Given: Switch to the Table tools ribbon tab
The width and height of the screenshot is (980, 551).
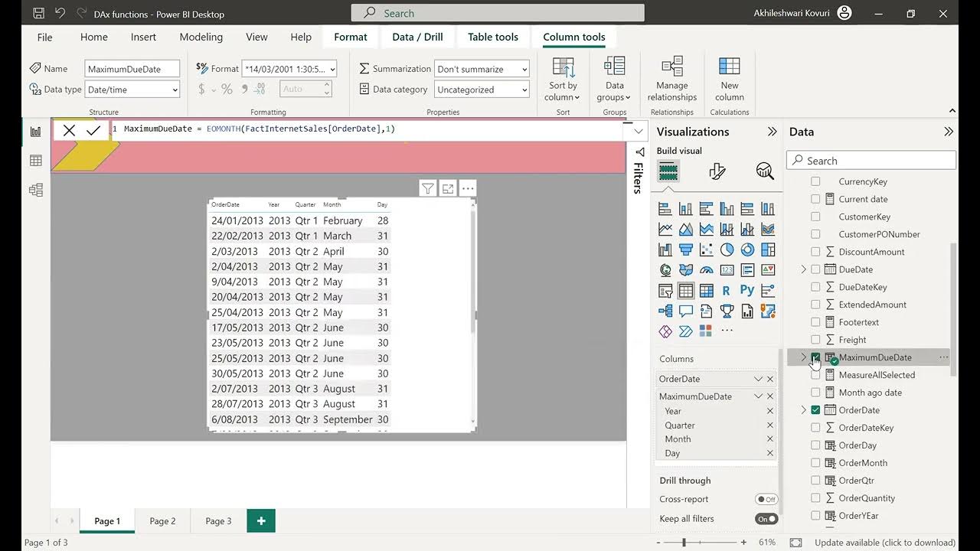Looking at the screenshot, I should (x=493, y=37).
